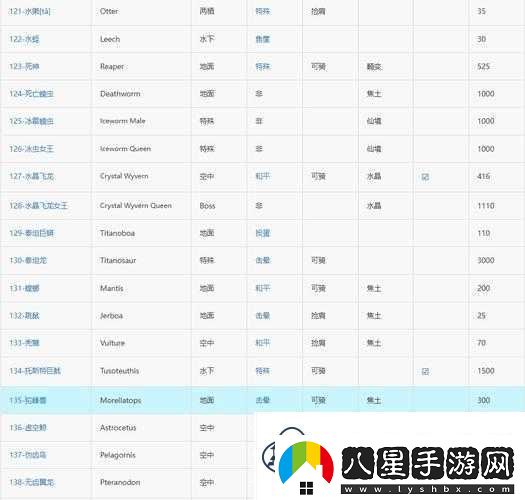
Task: Open the 126 link for Iceworm Queen
Action: pos(31,149)
